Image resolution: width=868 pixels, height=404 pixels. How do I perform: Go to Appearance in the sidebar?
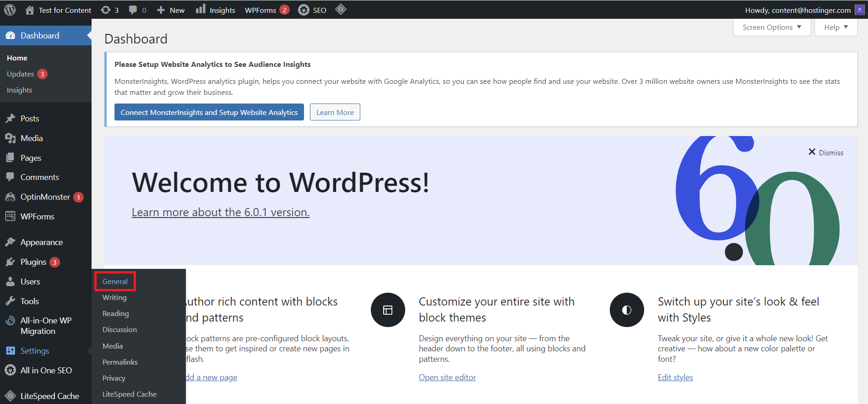coord(41,242)
